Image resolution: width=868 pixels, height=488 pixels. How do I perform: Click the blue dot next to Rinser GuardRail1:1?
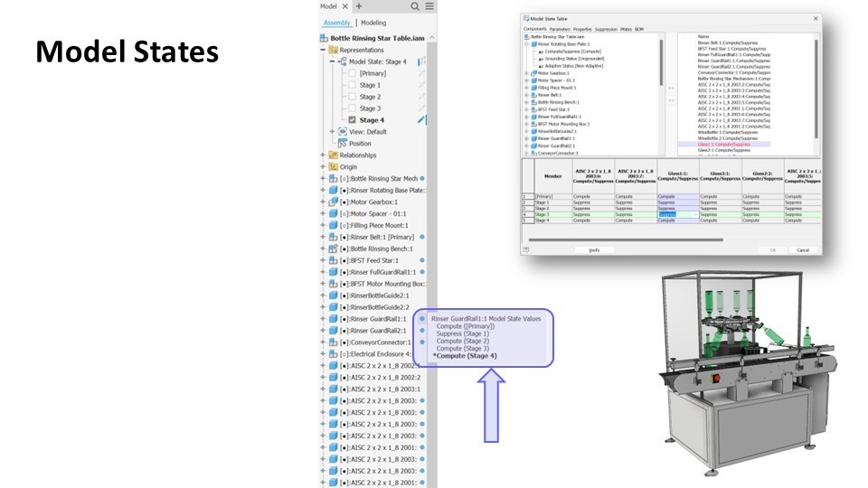422,319
